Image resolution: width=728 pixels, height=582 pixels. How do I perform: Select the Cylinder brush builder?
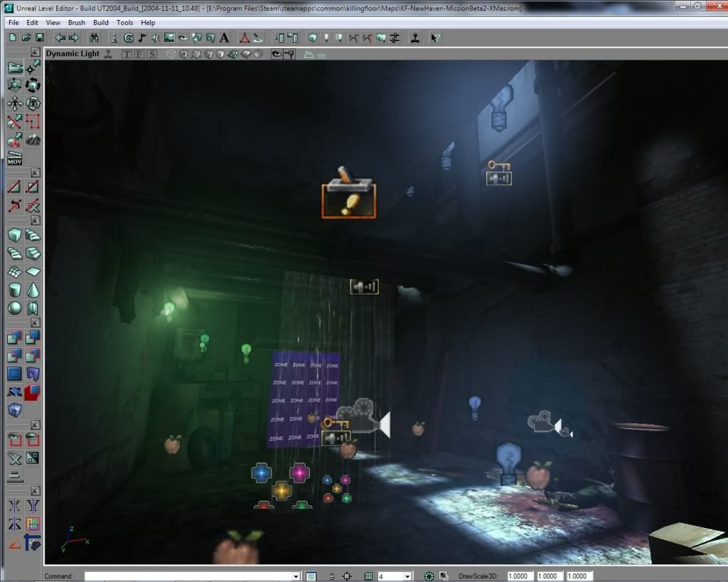[x=14, y=290]
